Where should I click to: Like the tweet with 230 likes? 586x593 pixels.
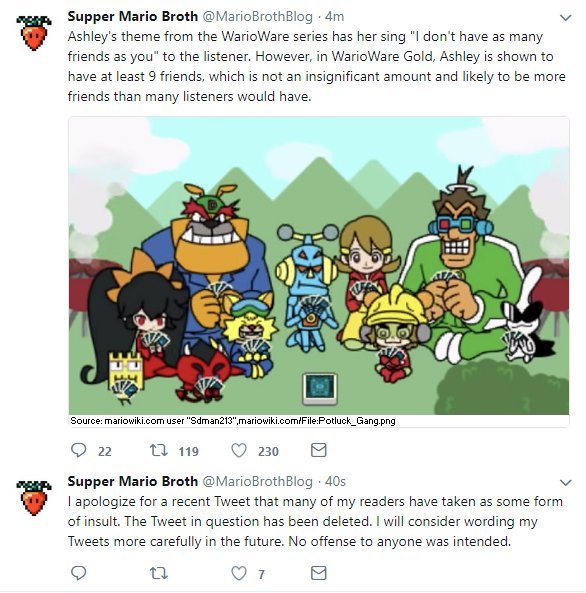click(239, 450)
